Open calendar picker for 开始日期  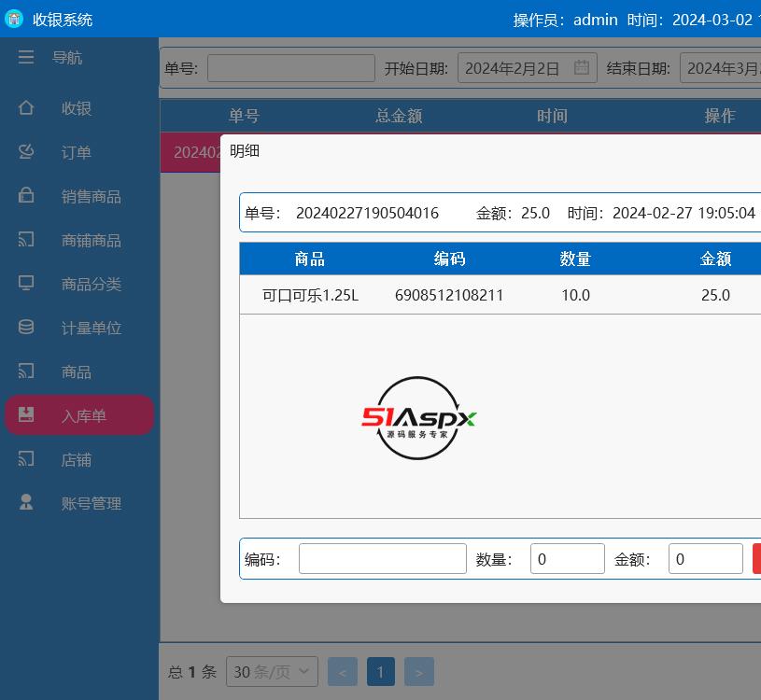pos(582,68)
